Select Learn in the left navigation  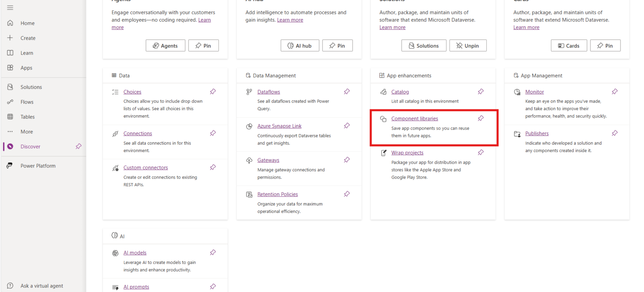click(26, 52)
